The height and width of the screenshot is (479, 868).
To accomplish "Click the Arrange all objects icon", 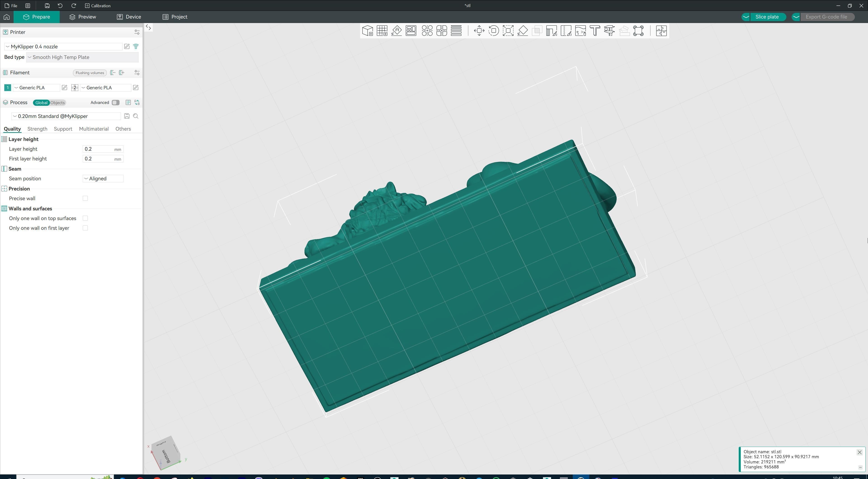I will point(411,31).
